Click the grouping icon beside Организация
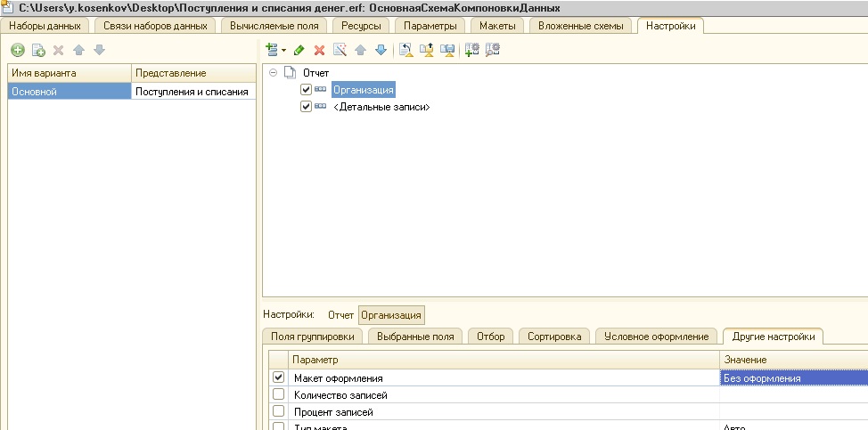Image resolution: width=868 pixels, height=430 pixels. coord(321,90)
